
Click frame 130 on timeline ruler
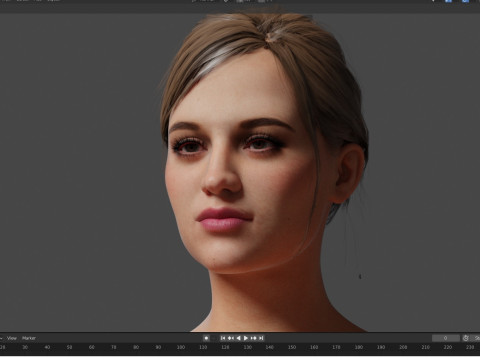point(247,347)
